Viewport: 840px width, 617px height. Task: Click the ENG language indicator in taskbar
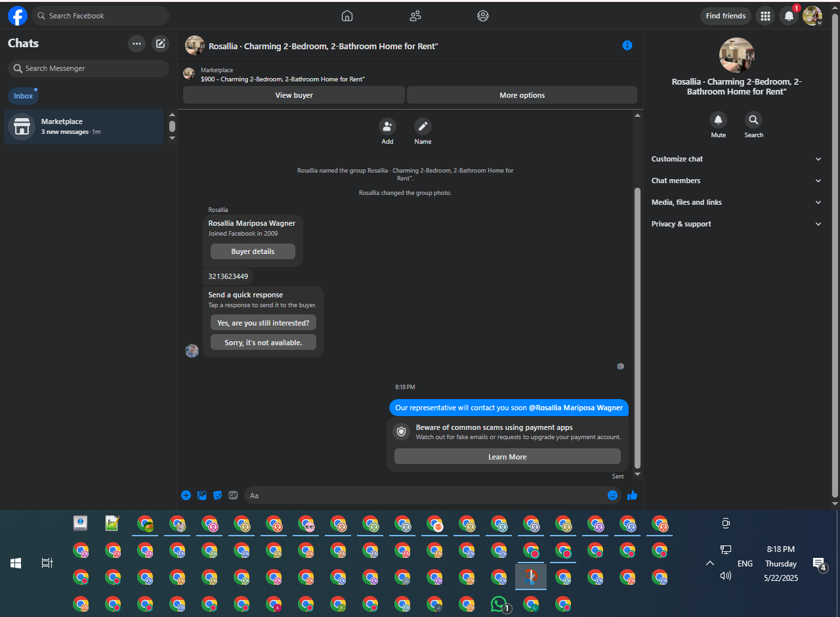745,564
